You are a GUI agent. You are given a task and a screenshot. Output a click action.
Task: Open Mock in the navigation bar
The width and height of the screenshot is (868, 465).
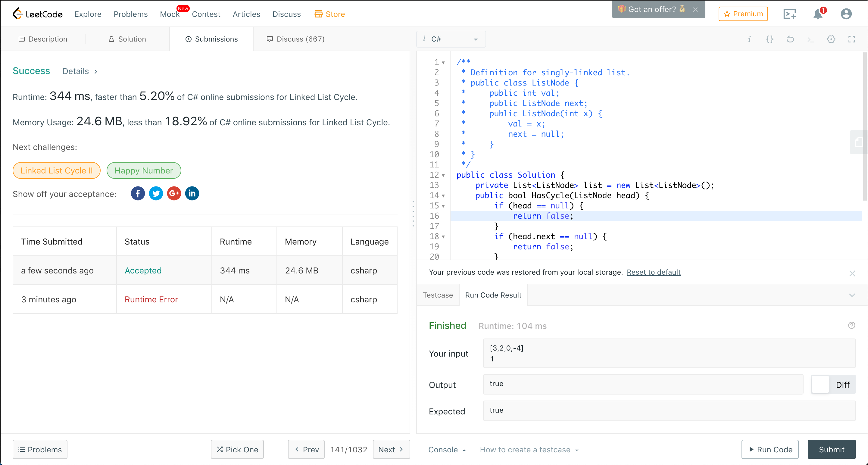[x=170, y=14]
